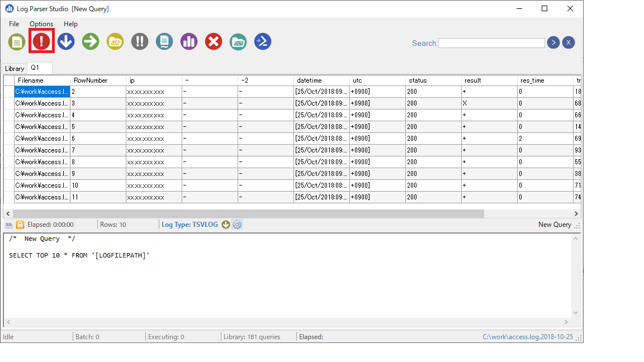Click the green right-arrow toolbar icon
Screen dimensions: 644x362
pos(90,42)
